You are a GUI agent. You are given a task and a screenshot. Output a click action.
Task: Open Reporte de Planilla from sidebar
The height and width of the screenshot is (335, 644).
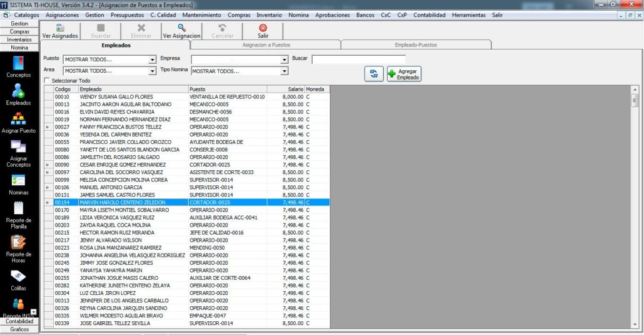tap(19, 209)
